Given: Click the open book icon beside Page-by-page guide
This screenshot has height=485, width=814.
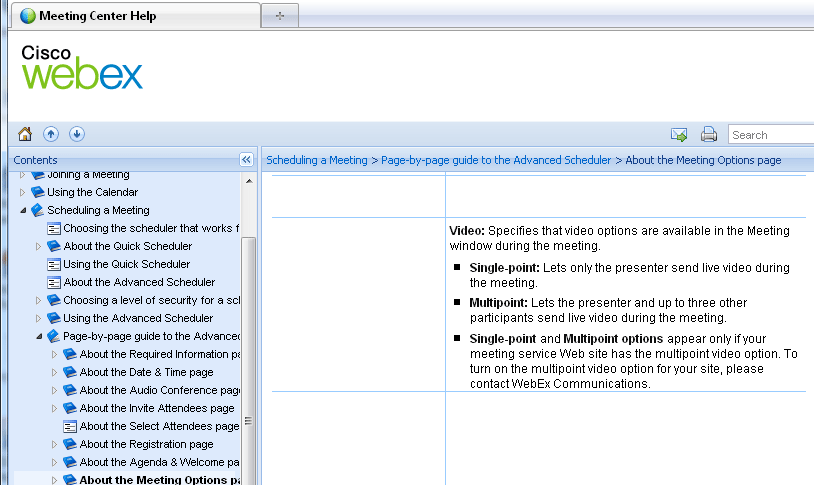Looking at the screenshot, I should coord(53,336).
